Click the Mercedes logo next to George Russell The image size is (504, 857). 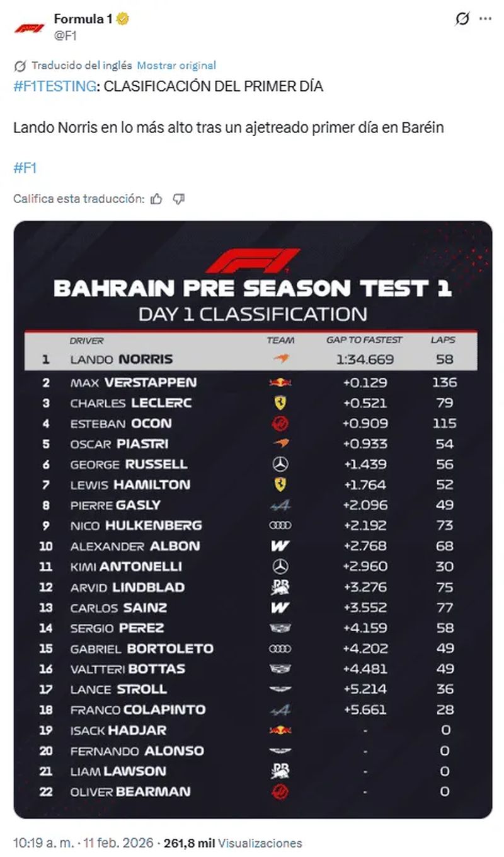[280, 464]
